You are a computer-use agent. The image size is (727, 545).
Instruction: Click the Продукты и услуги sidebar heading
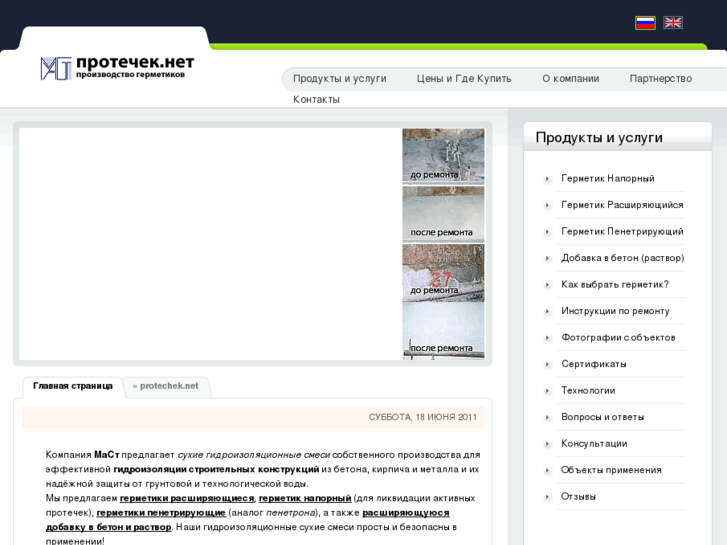(599, 138)
